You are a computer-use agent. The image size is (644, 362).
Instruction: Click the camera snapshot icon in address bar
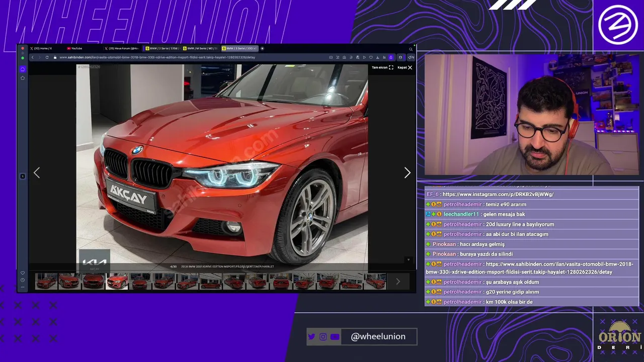344,57
